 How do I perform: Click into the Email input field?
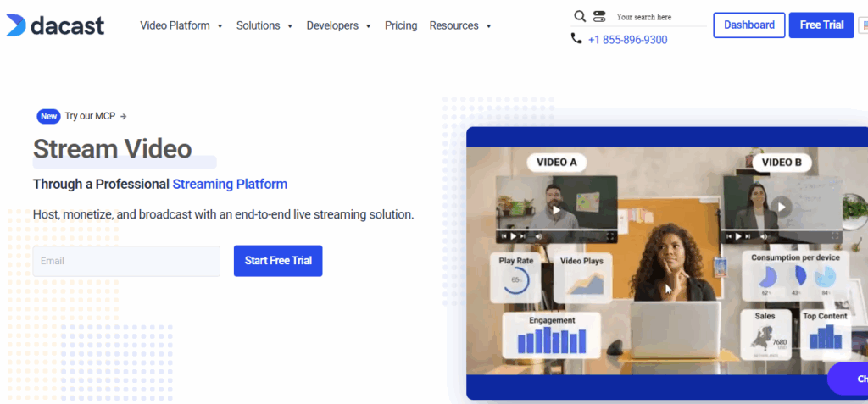[126, 261]
